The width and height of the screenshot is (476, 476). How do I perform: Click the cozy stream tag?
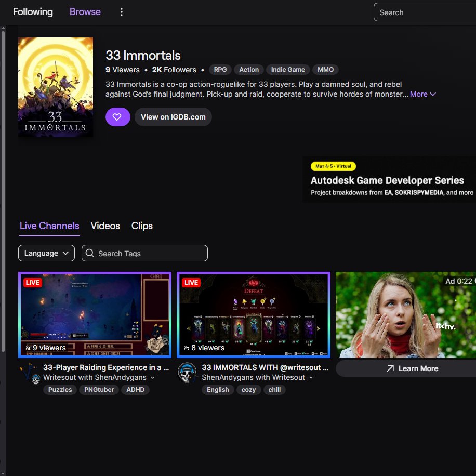click(248, 390)
